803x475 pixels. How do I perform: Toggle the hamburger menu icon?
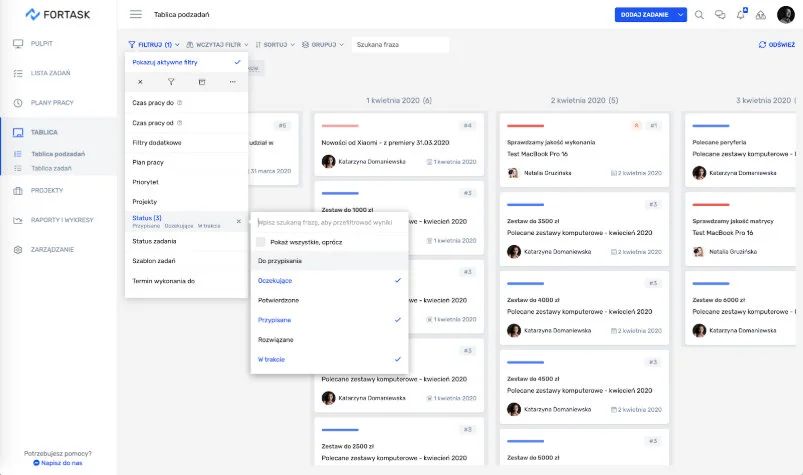136,15
